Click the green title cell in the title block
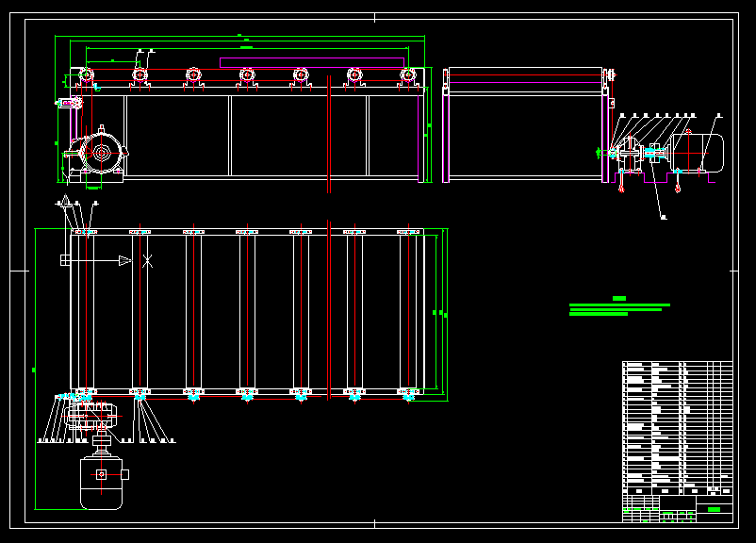 tap(715, 509)
